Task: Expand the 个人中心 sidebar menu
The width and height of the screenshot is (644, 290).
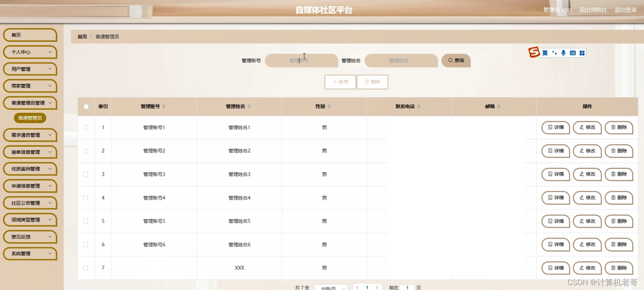Action: (x=30, y=52)
